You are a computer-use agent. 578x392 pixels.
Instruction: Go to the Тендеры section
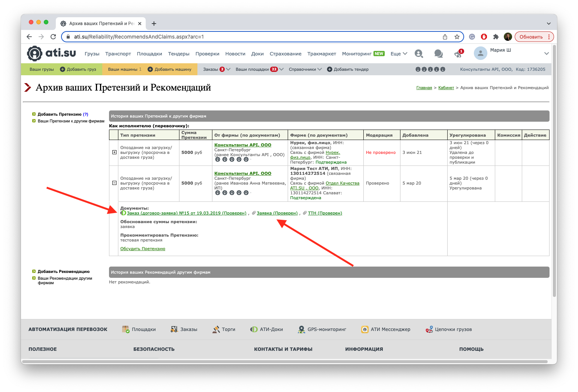(x=179, y=54)
